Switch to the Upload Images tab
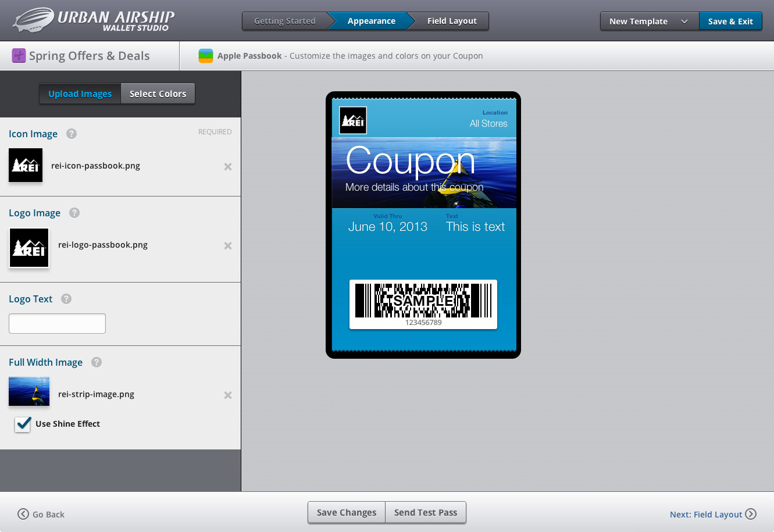The width and height of the screenshot is (774, 532). pos(80,94)
